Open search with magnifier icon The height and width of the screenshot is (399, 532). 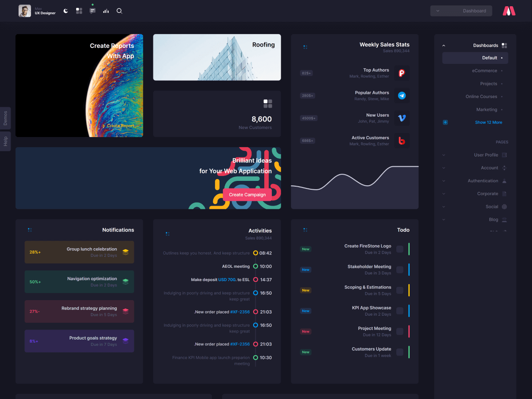click(119, 11)
